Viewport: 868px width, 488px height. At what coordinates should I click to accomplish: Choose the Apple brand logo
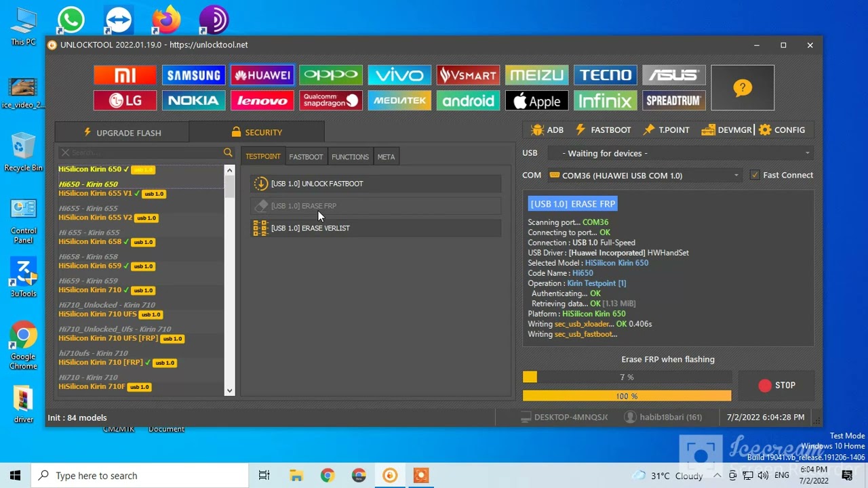click(x=536, y=101)
